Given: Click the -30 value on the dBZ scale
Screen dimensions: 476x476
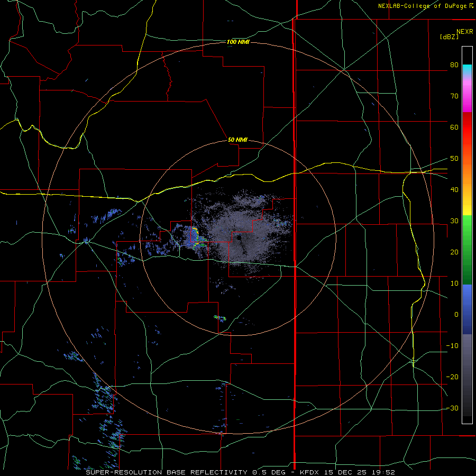Looking at the screenshot, I should [452, 408].
